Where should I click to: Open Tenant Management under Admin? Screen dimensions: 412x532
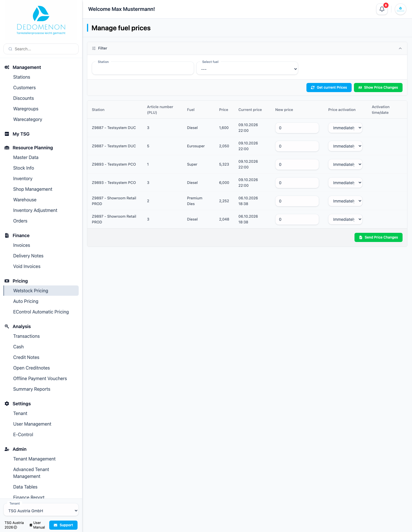coord(34,459)
